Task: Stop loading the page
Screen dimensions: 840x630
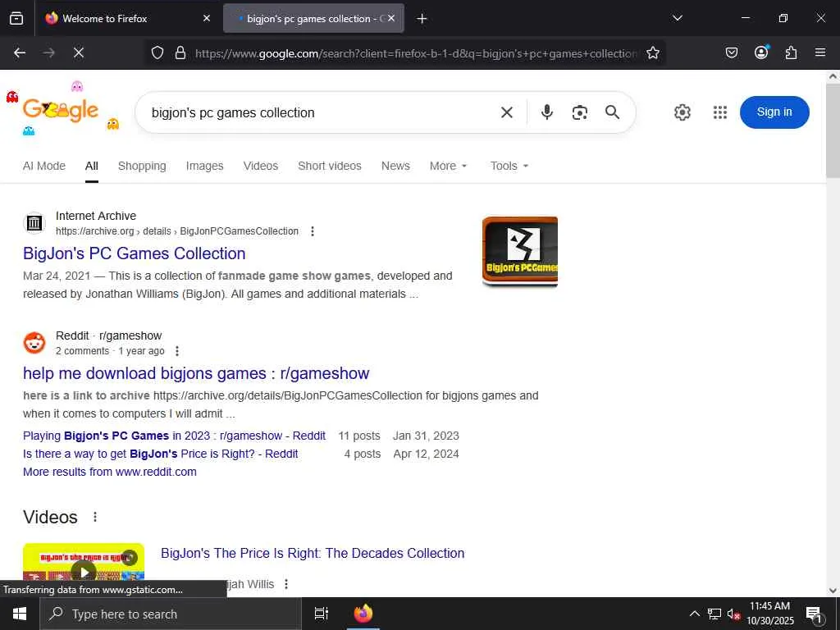Action: point(78,52)
